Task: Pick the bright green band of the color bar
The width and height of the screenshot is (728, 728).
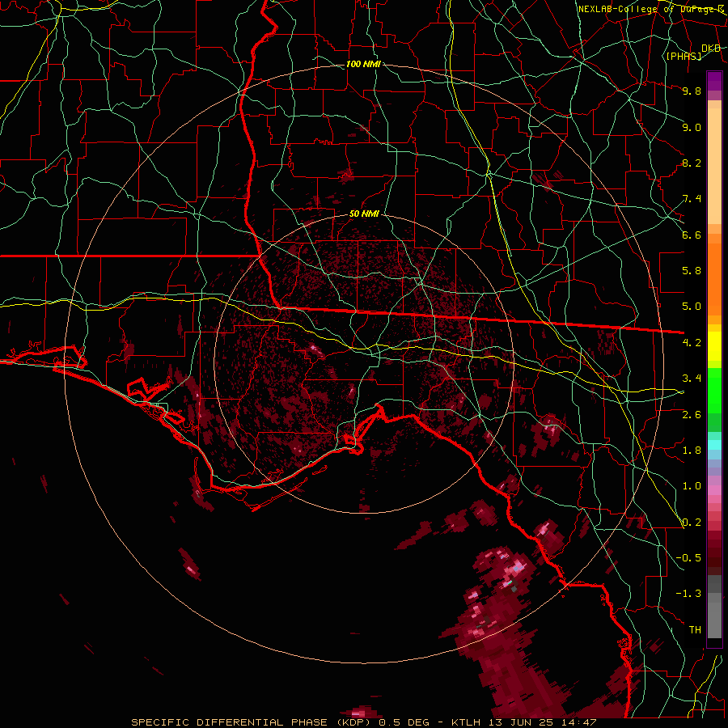Action: pyautogui.click(x=714, y=390)
